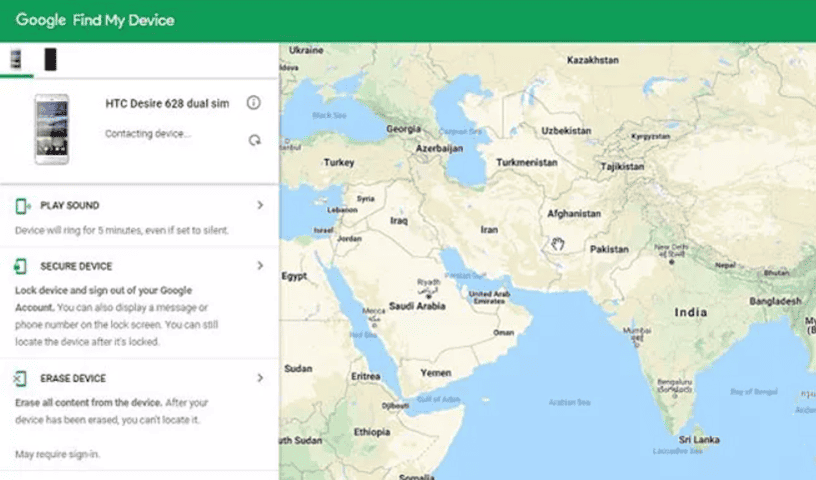Click the Google logo in header
Screen dimensions: 816x480
pos(41,20)
